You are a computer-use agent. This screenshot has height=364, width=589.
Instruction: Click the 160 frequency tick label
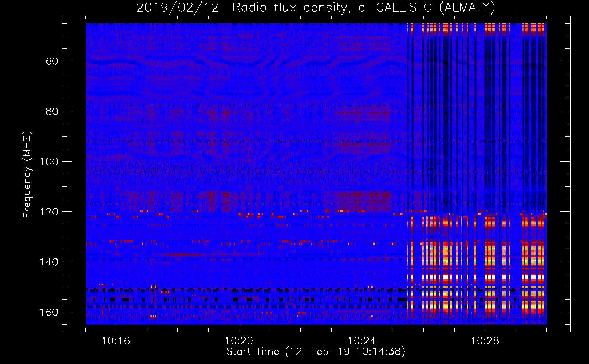pyautogui.click(x=49, y=312)
